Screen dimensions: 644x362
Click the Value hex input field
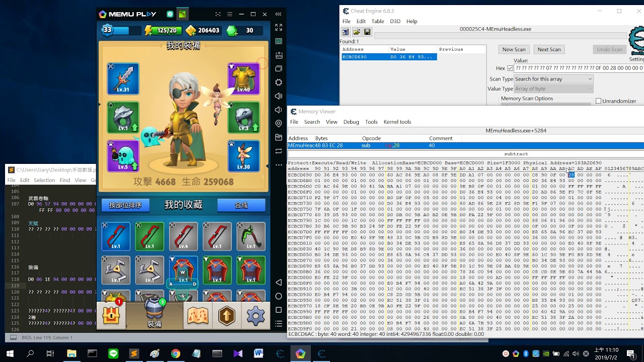point(579,68)
